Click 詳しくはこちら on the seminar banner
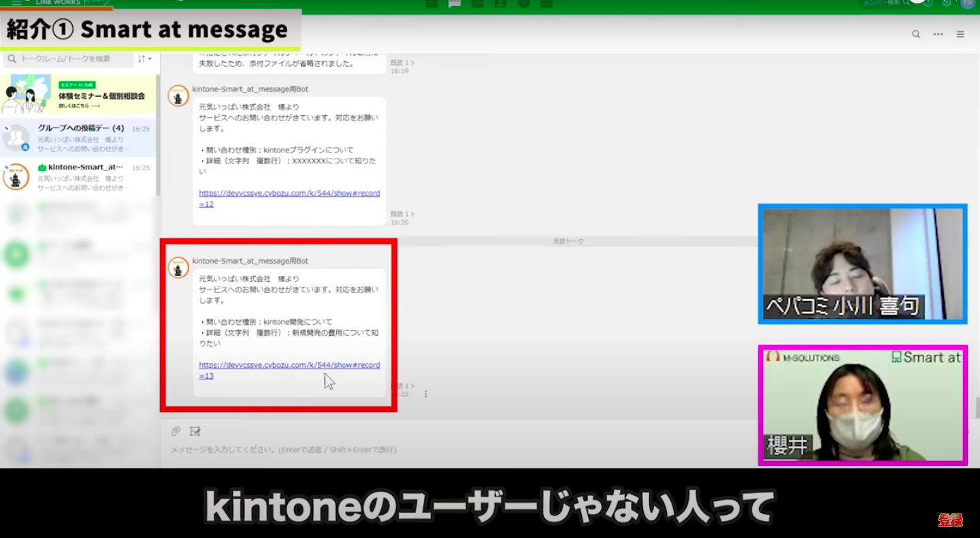Image resolution: width=980 pixels, height=538 pixels. pos(74,104)
